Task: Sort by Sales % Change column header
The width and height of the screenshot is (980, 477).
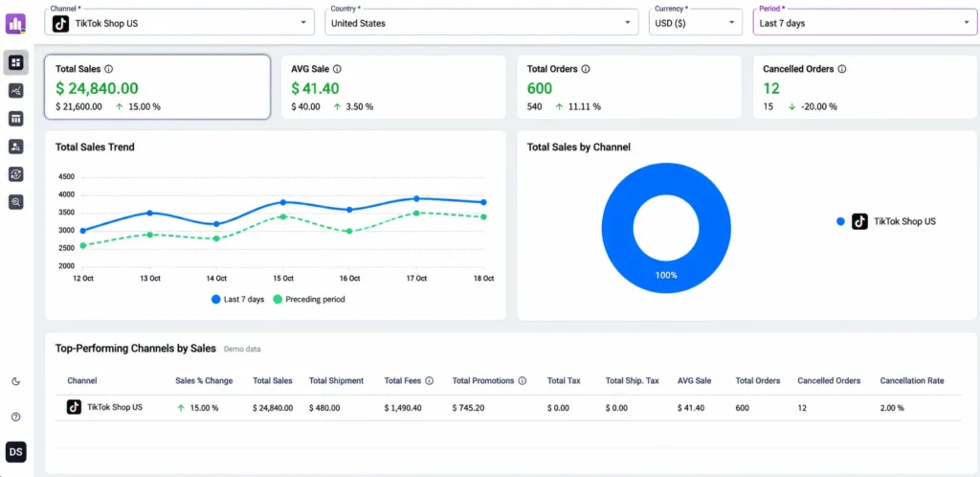Action: pos(205,380)
